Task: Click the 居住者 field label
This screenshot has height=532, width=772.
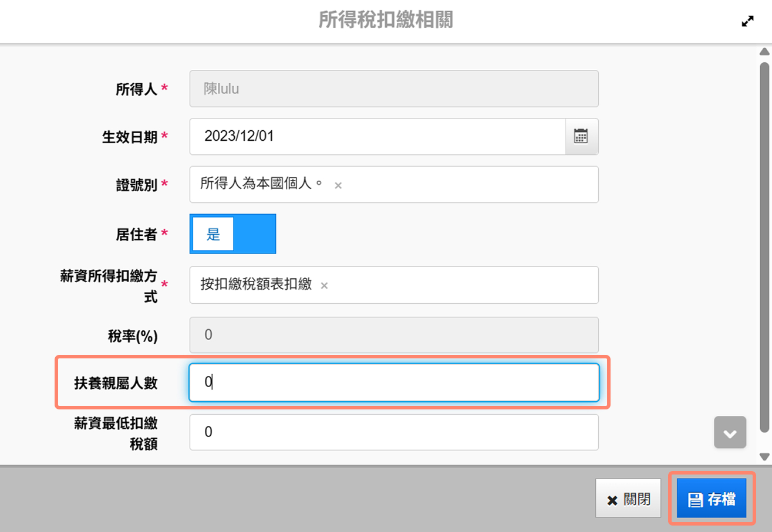Action: click(136, 235)
